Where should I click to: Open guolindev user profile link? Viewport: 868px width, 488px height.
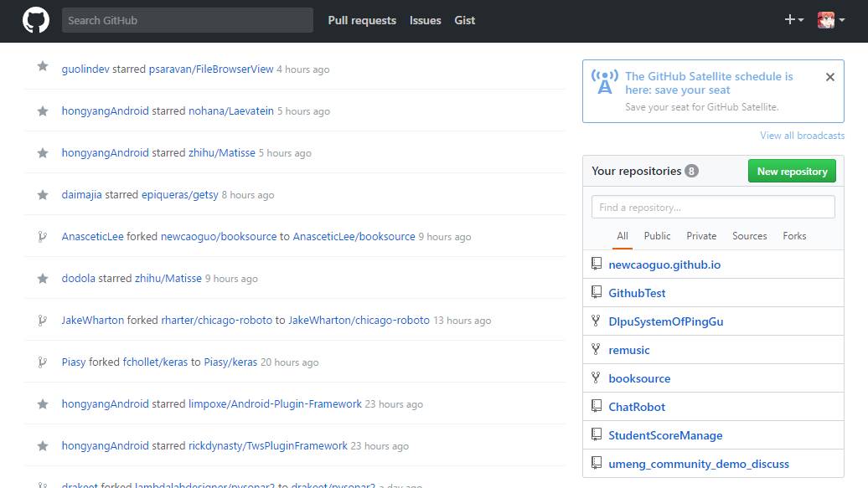(x=85, y=69)
